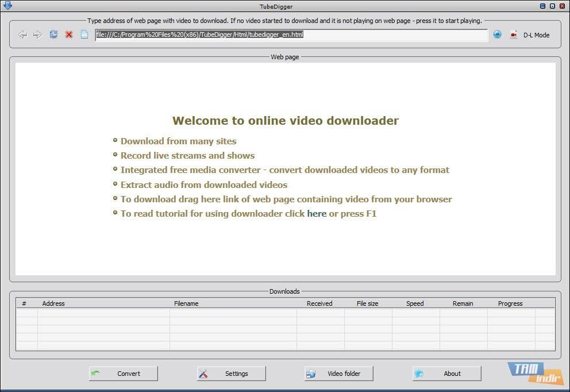The height and width of the screenshot is (392, 570).
Task: Open the Convert tool
Action: click(124, 374)
